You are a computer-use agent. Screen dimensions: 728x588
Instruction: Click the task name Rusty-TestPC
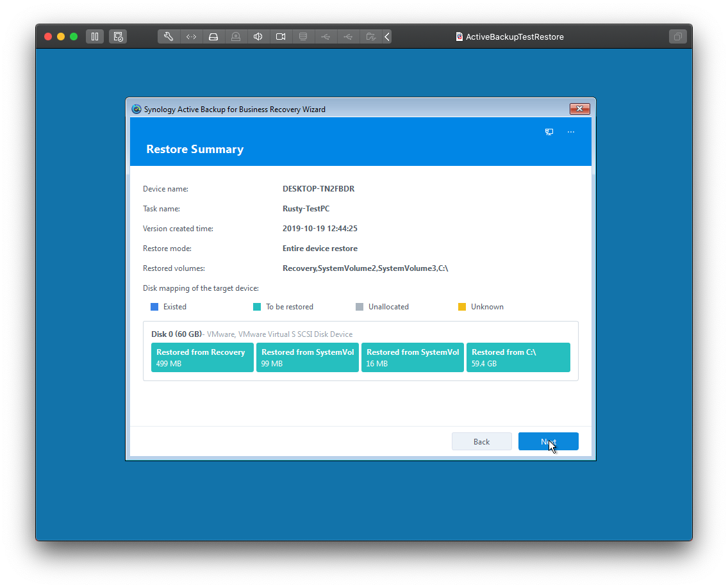coord(306,209)
